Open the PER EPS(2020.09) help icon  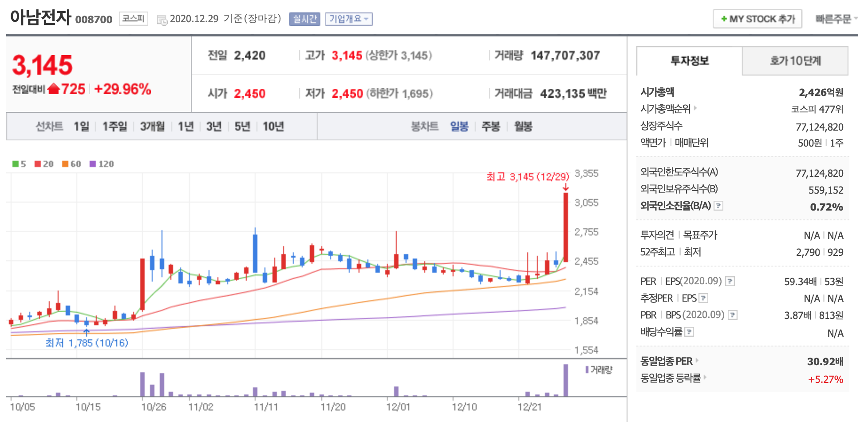click(730, 281)
